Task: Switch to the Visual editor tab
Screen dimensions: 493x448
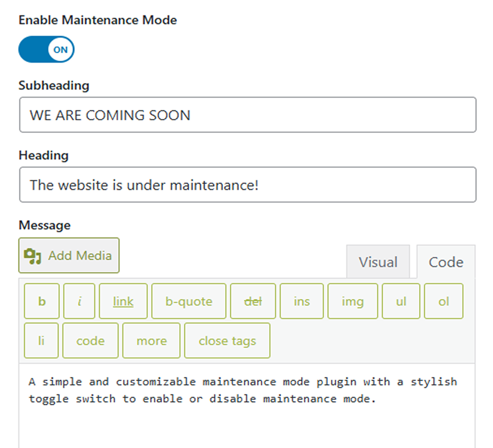Action: tap(378, 262)
